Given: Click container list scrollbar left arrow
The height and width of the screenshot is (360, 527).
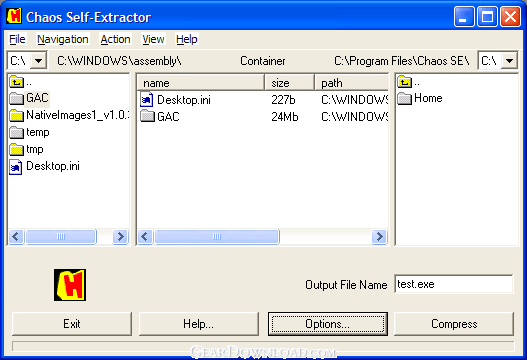Looking at the screenshot, I should click(145, 237).
